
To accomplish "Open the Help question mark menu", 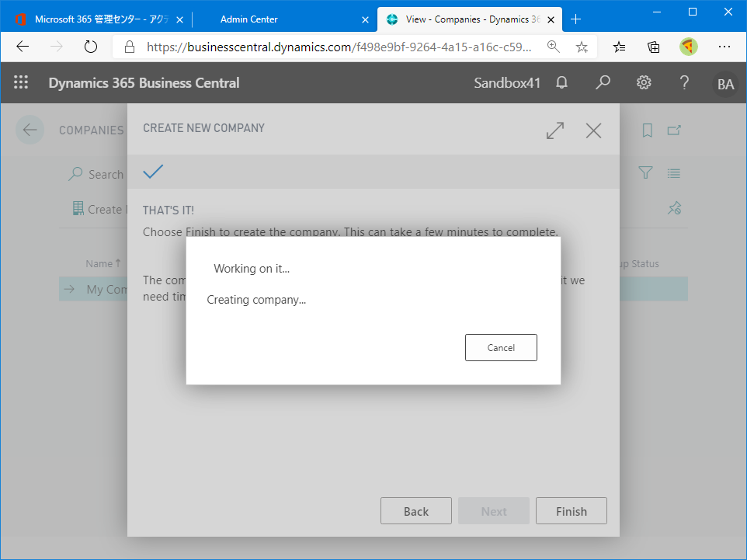I will tap(684, 82).
